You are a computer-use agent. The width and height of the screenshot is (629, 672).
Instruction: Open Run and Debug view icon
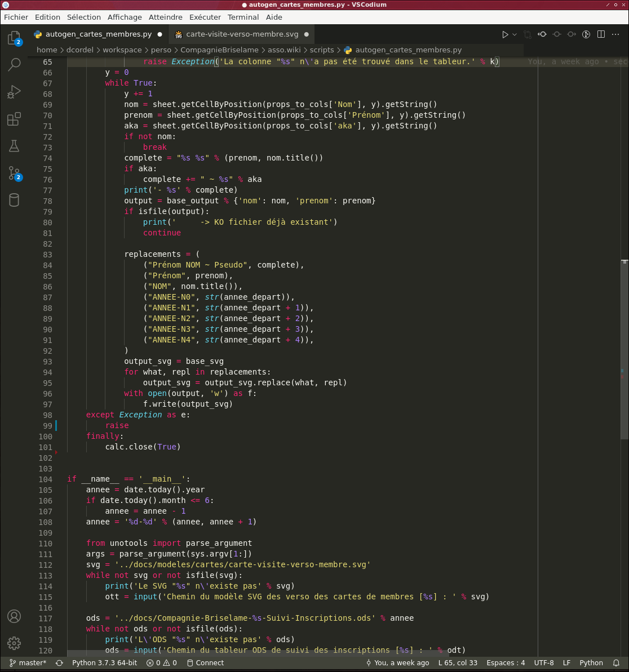[14, 92]
